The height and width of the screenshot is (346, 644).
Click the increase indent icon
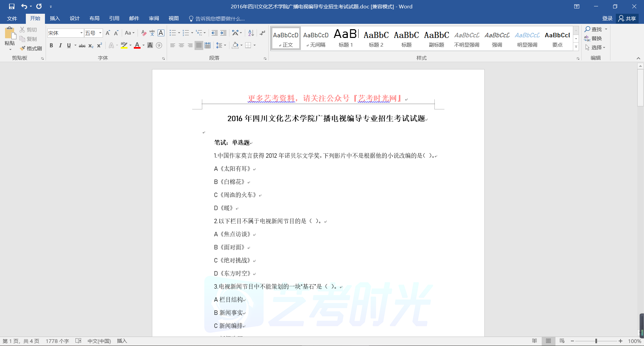coord(223,33)
